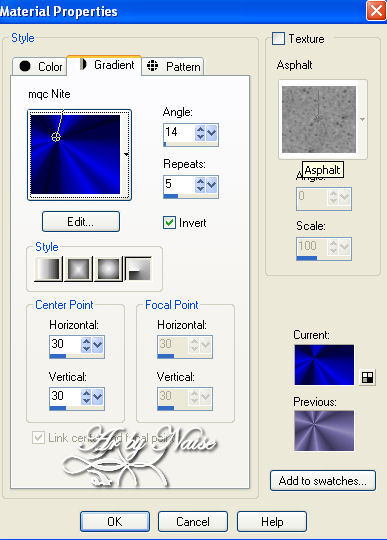
Task: Click Add to swatches button
Action: point(323,480)
